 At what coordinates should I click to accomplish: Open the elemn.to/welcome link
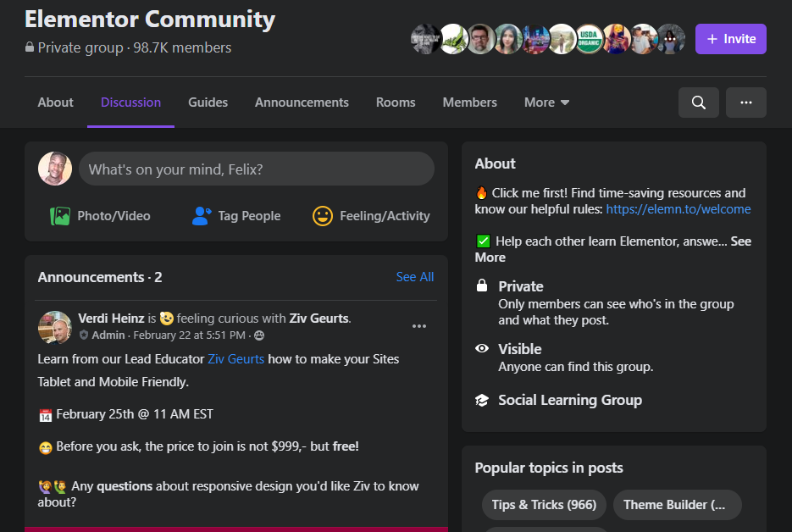pyautogui.click(x=678, y=209)
